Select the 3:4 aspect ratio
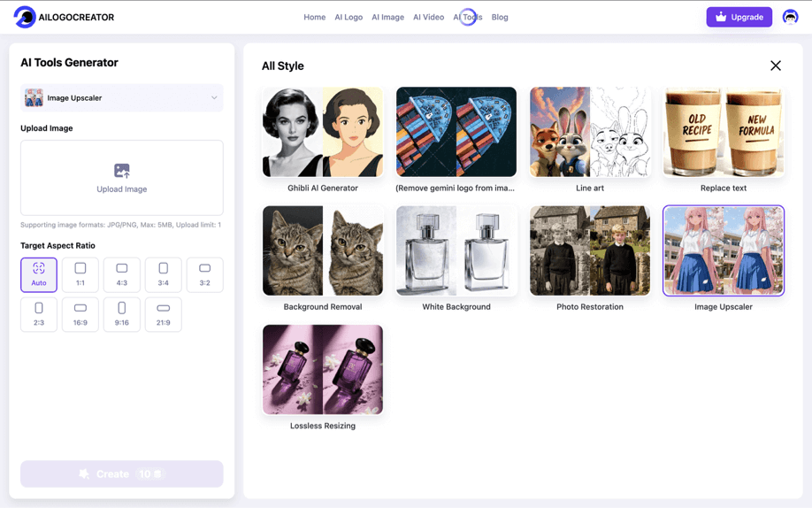Viewport: 812px width, 508px height. [x=163, y=274]
